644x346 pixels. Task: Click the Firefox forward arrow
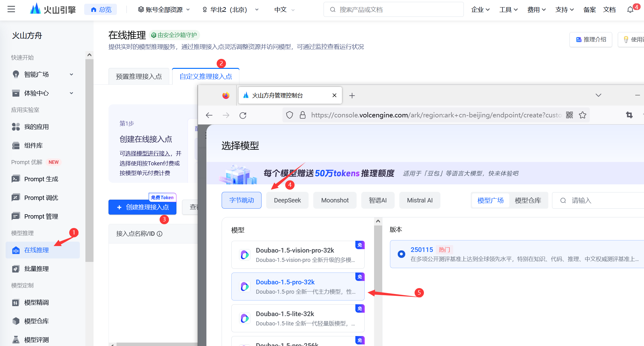[226, 115]
